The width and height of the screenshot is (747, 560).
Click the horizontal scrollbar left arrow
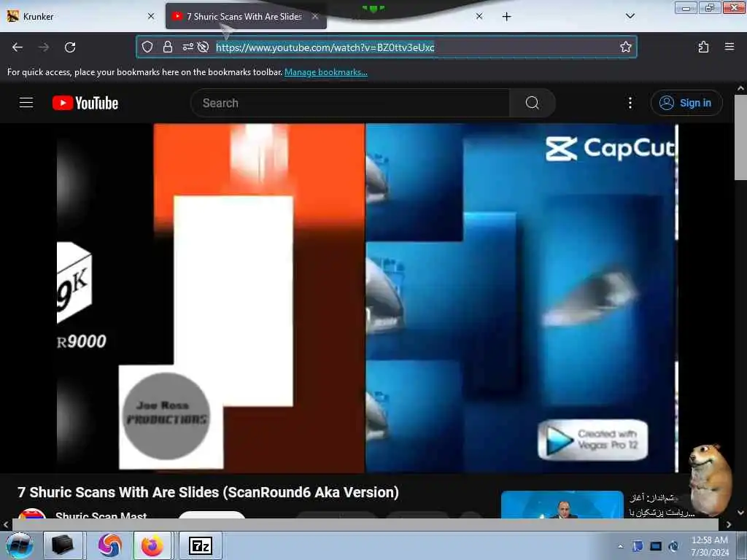pos(6,525)
